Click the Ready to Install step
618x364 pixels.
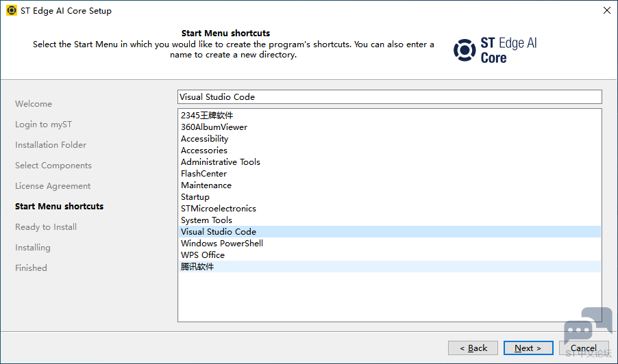pos(46,227)
